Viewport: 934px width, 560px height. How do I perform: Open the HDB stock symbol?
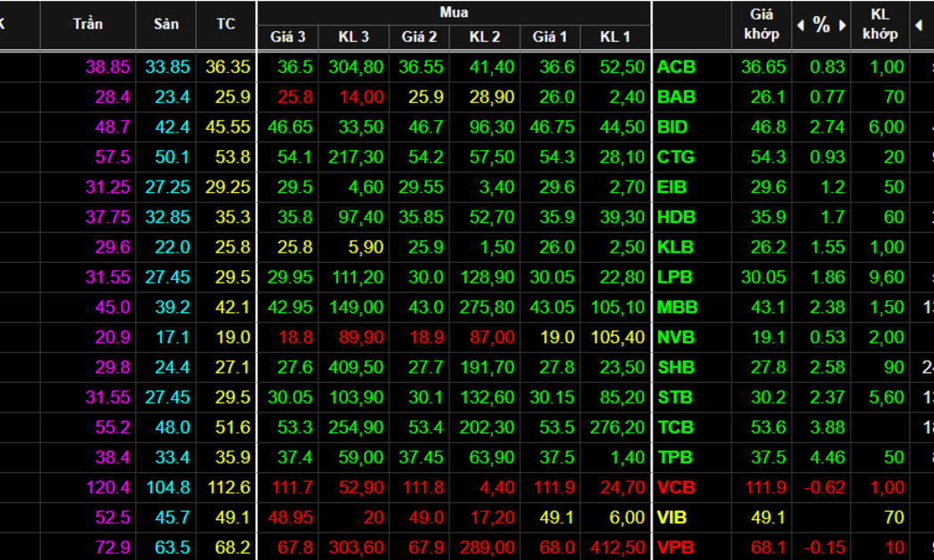(676, 217)
